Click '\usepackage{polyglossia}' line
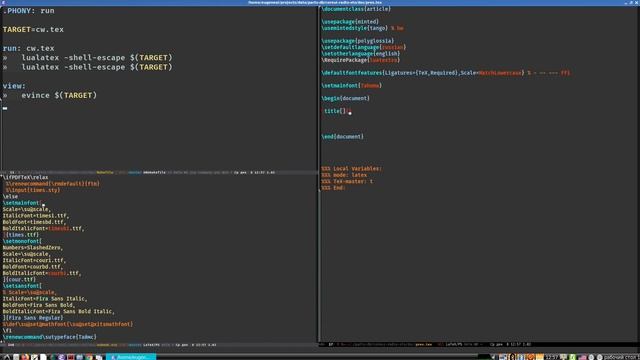The width and height of the screenshot is (640, 360). 358,41
